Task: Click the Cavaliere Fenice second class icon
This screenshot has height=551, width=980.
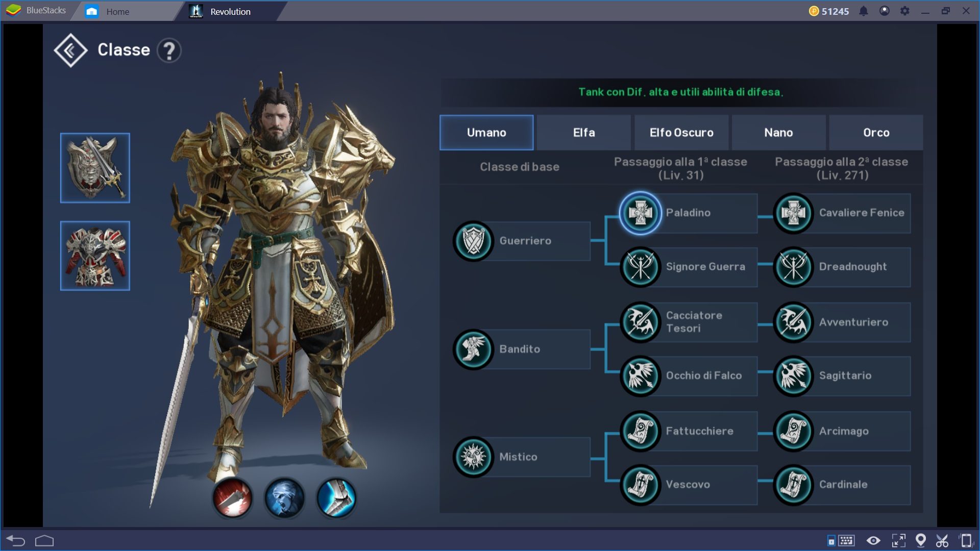Action: [793, 213]
